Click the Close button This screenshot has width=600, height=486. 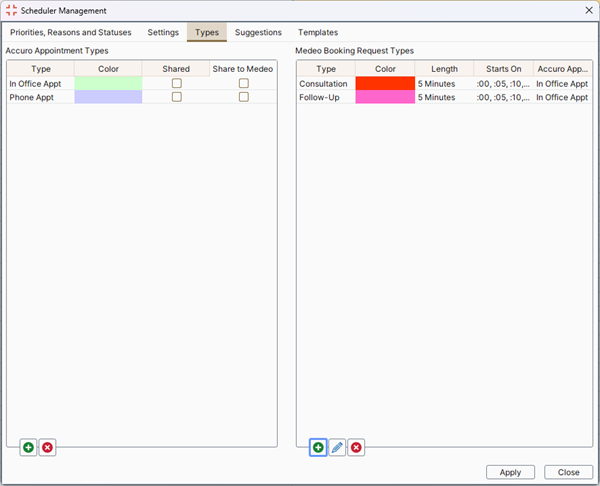(568, 472)
